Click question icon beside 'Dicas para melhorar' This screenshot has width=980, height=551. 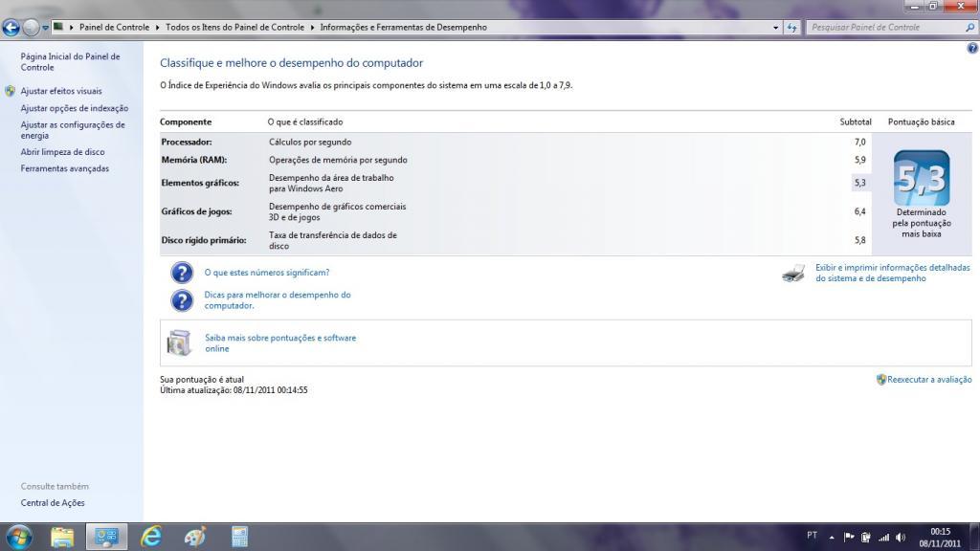tap(182, 300)
